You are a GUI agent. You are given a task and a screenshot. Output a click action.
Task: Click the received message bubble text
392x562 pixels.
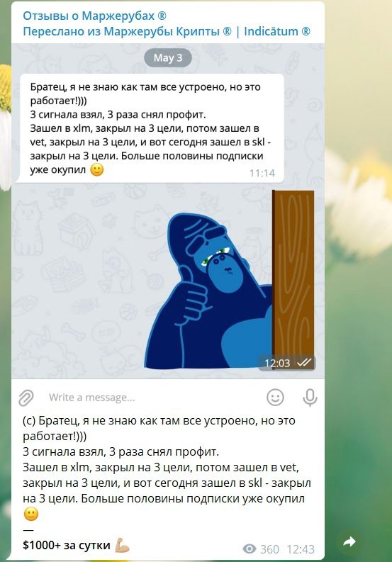(x=150, y=128)
